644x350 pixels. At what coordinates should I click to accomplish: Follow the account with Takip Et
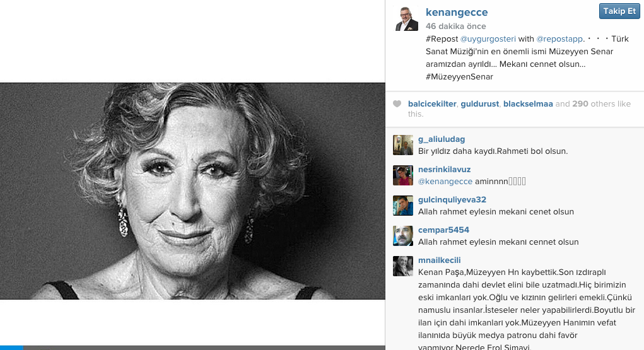[x=619, y=11]
